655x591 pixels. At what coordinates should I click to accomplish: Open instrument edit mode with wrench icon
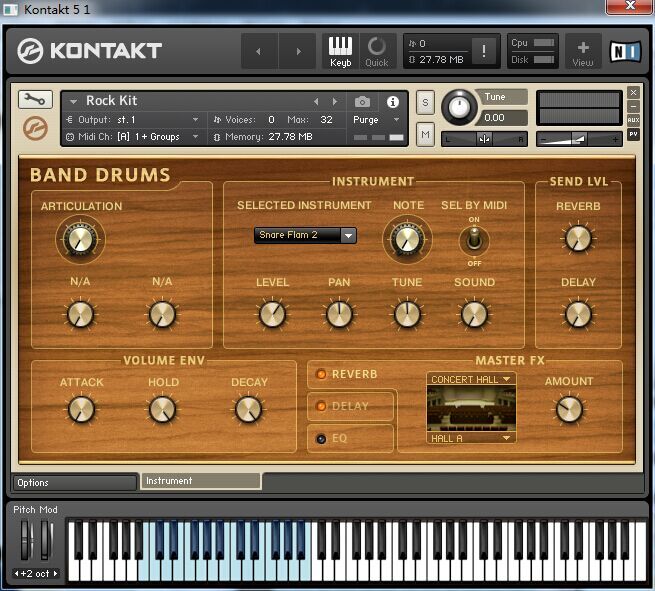pyautogui.click(x=35, y=99)
